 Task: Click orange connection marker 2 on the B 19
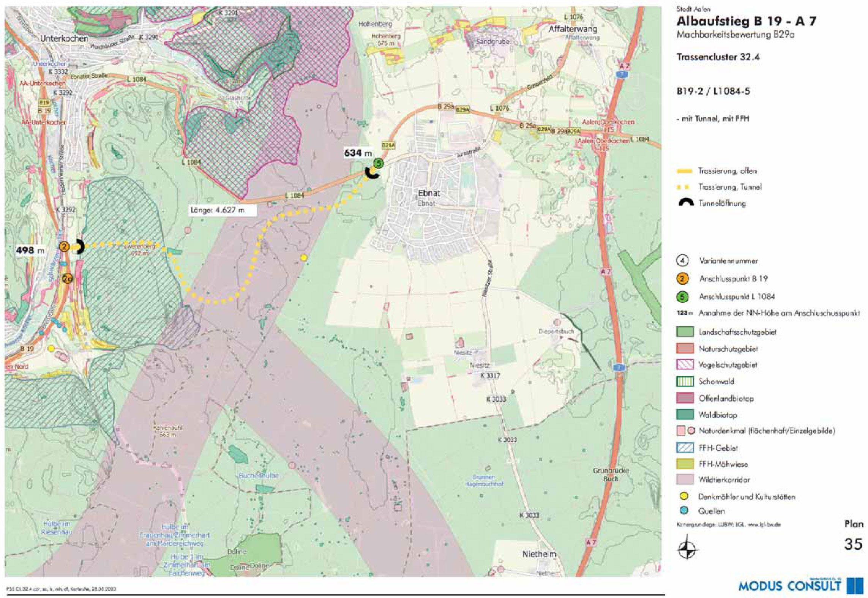point(64,247)
